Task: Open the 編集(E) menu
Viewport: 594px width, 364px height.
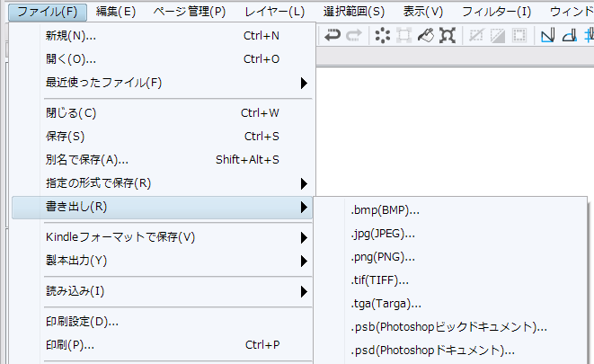Action: [x=115, y=12]
